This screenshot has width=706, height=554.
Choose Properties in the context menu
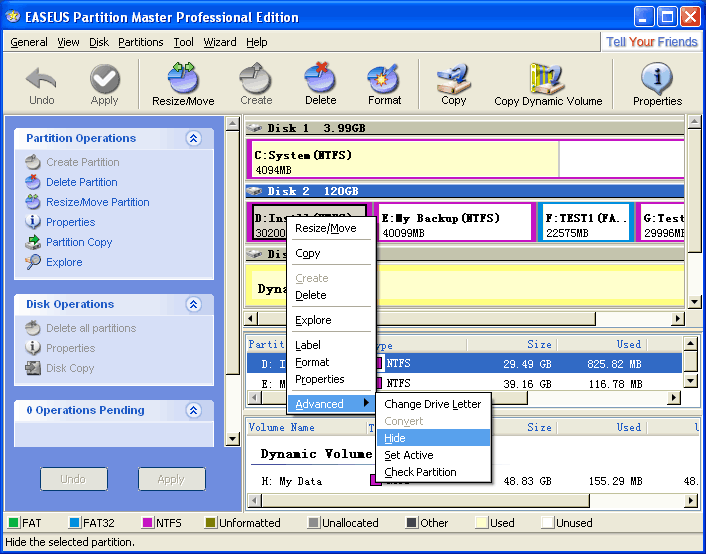pos(331,379)
